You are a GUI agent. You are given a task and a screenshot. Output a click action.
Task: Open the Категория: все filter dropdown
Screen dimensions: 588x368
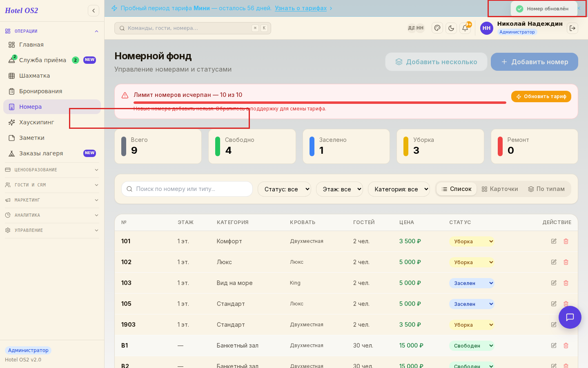[x=399, y=189]
